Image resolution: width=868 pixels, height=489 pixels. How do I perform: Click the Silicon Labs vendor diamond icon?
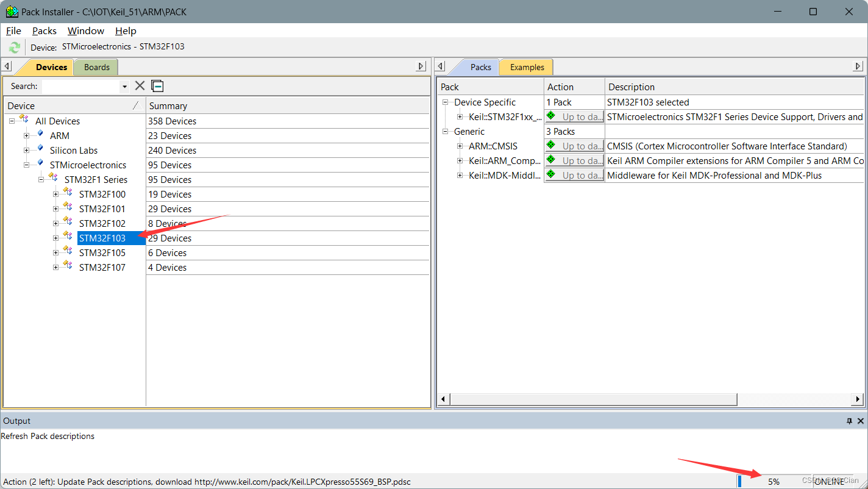[x=40, y=148]
